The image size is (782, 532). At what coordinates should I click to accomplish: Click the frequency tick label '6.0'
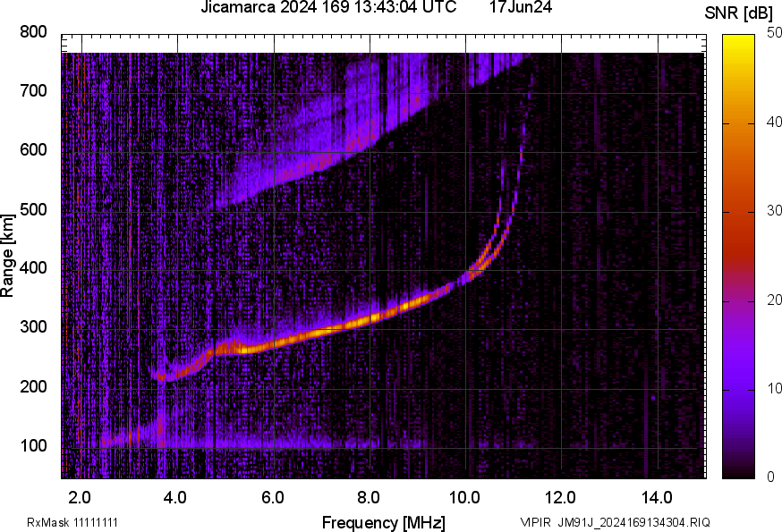tap(272, 498)
